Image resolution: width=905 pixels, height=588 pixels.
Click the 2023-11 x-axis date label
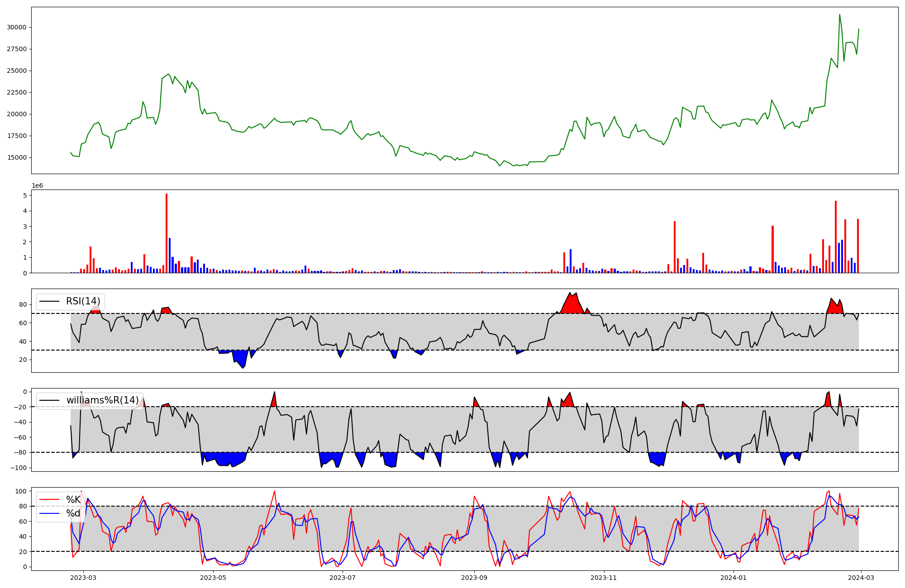pyautogui.click(x=604, y=578)
